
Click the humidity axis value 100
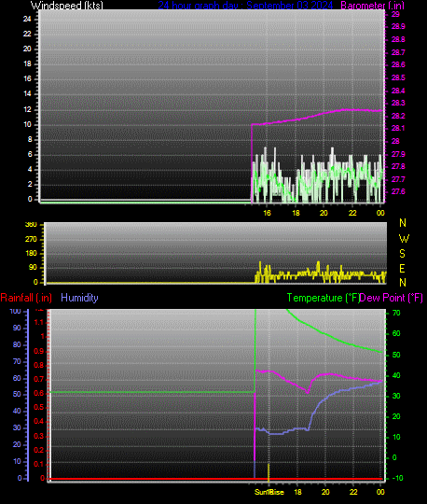pos(16,311)
